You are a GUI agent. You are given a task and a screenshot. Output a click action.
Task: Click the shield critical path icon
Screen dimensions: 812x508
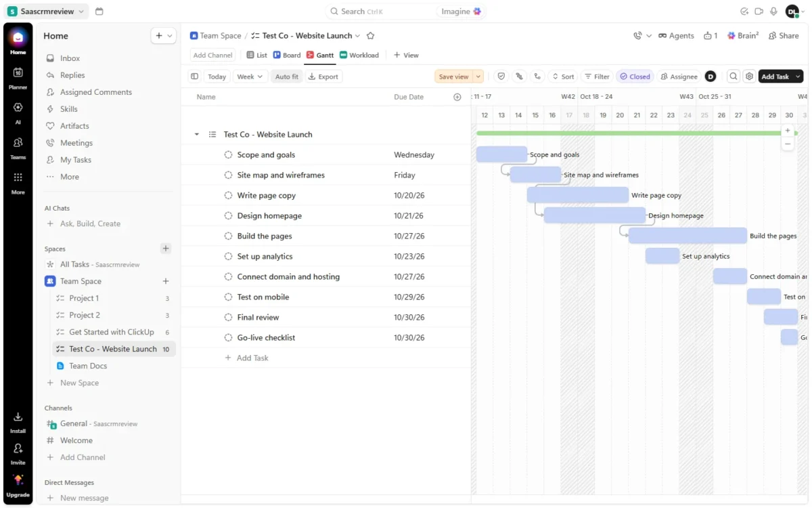pos(501,77)
